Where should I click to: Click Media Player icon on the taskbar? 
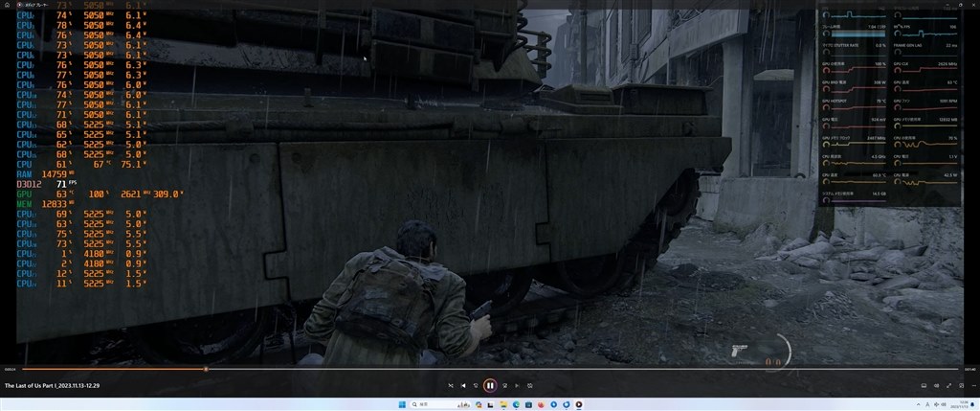pos(579,404)
